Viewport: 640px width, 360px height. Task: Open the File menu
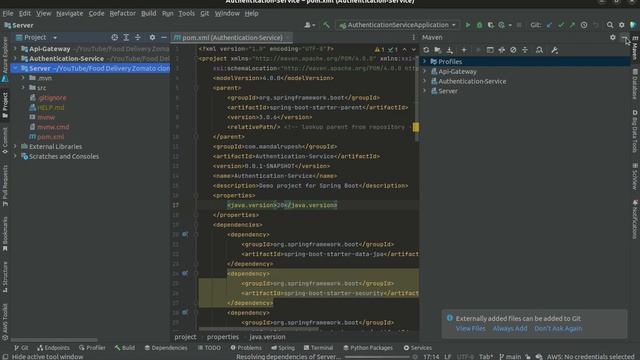pos(8,13)
